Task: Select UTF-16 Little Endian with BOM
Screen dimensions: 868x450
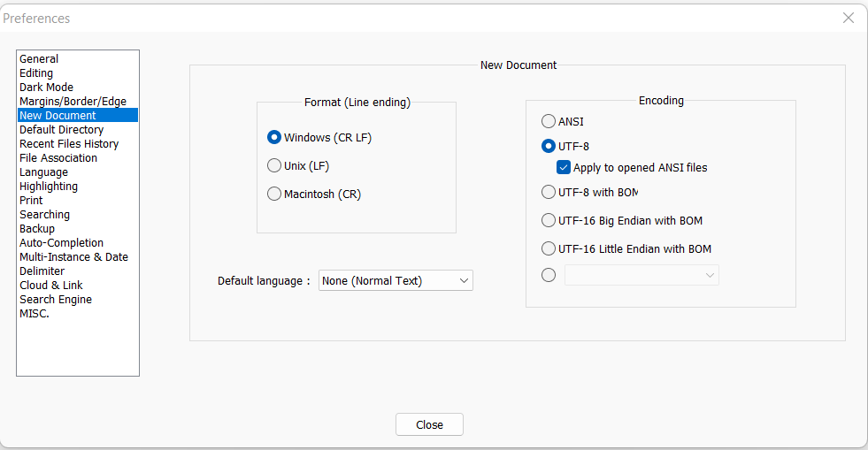Action: [549, 248]
